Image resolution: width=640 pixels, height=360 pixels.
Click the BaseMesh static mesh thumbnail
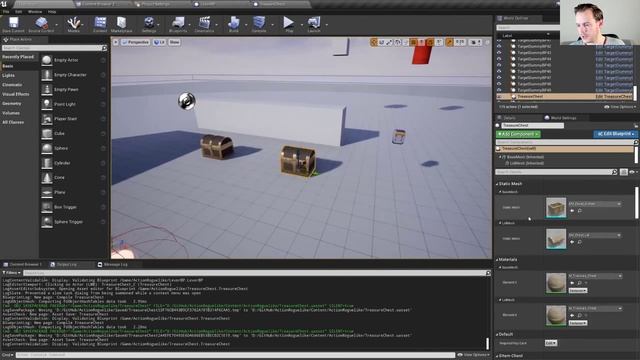tap(556, 207)
